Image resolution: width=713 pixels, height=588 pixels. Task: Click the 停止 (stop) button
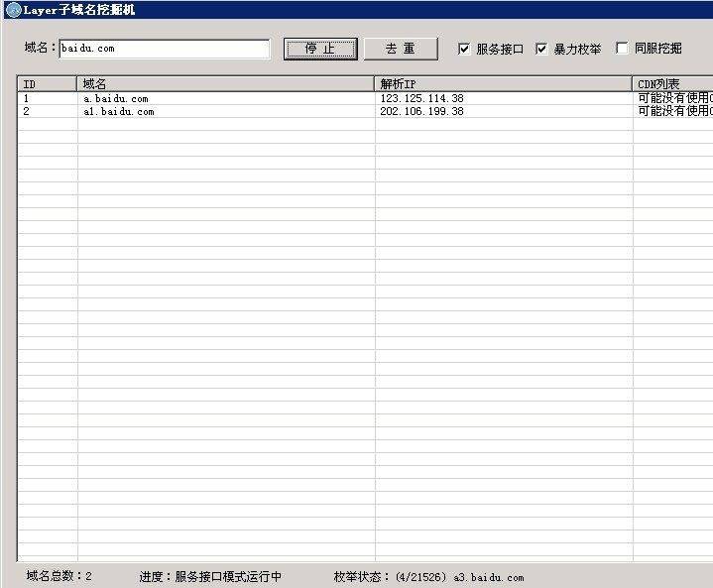tap(320, 49)
